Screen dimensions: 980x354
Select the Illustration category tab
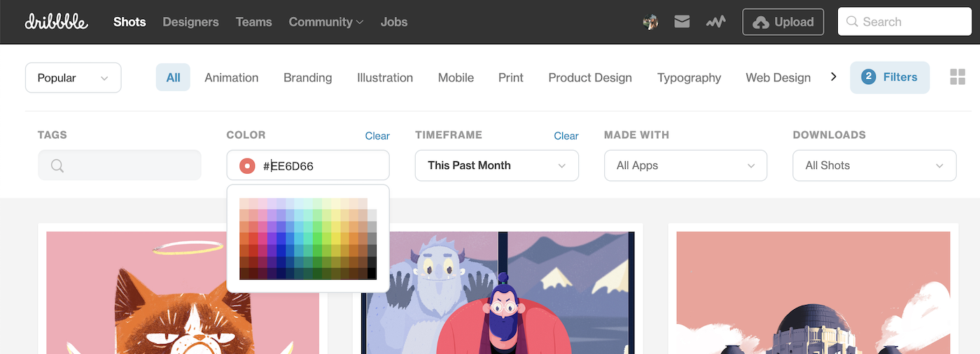[x=384, y=78]
